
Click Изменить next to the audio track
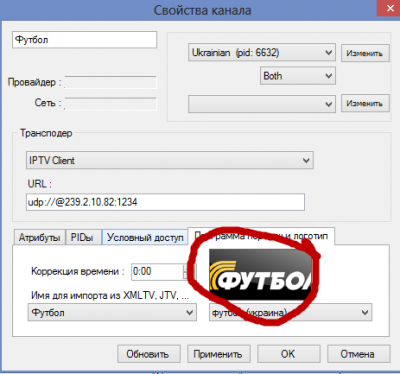[365, 53]
